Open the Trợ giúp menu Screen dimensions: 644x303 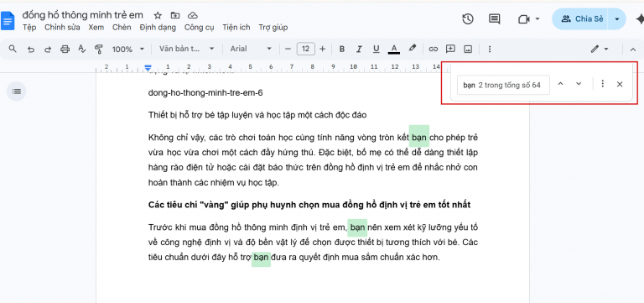coord(273,28)
